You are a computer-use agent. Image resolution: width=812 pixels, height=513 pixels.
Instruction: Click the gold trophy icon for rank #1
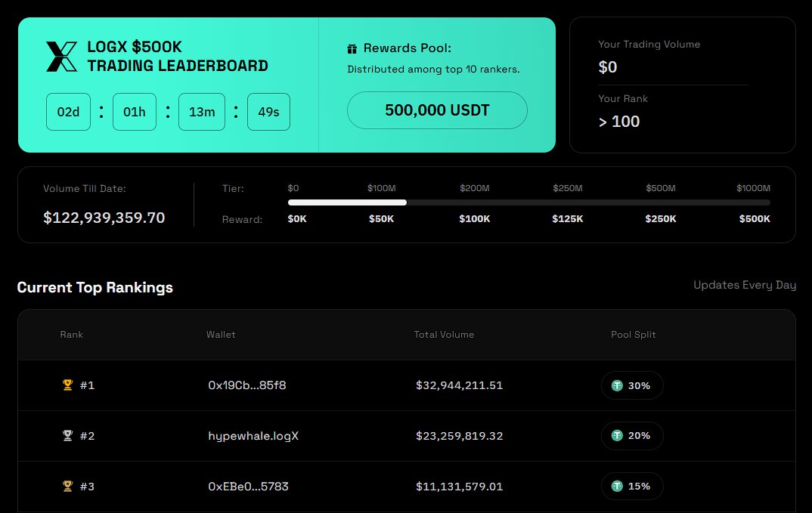pos(67,385)
